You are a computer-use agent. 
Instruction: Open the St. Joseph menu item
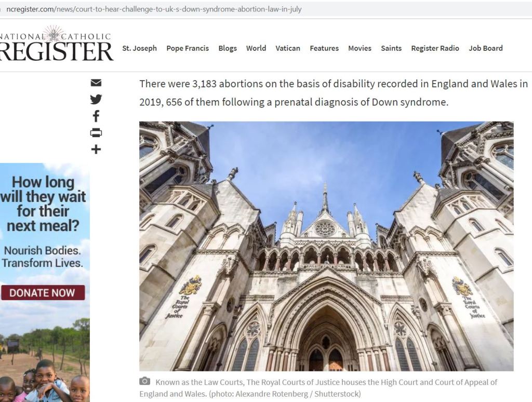(x=139, y=48)
